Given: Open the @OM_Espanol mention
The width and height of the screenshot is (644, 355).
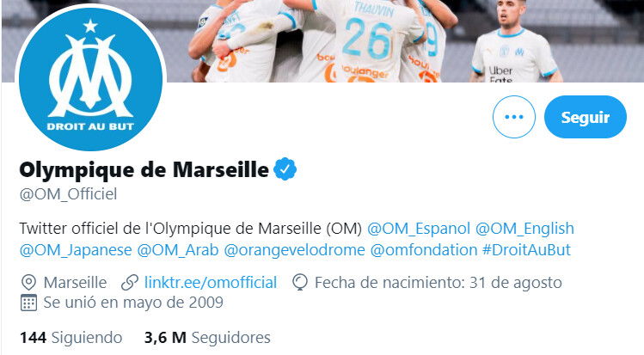Looking at the screenshot, I should 419,229.
